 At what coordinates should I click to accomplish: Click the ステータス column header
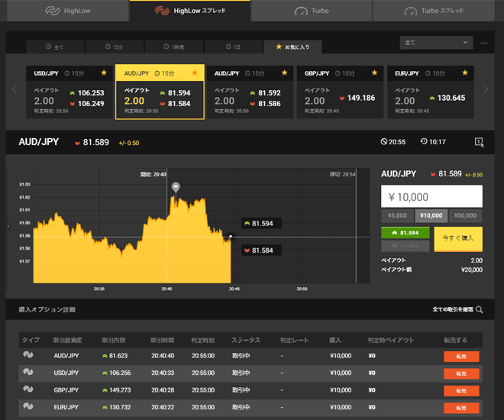click(x=246, y=340)
